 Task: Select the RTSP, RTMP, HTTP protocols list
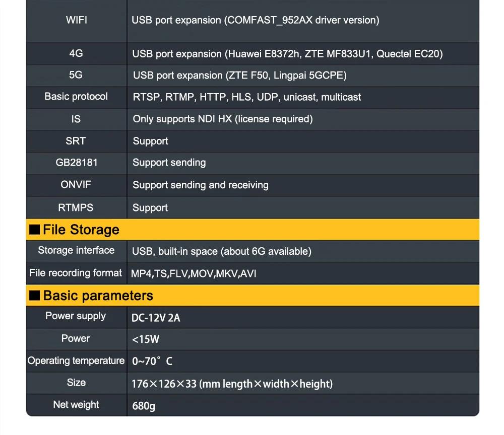point(246,97)
